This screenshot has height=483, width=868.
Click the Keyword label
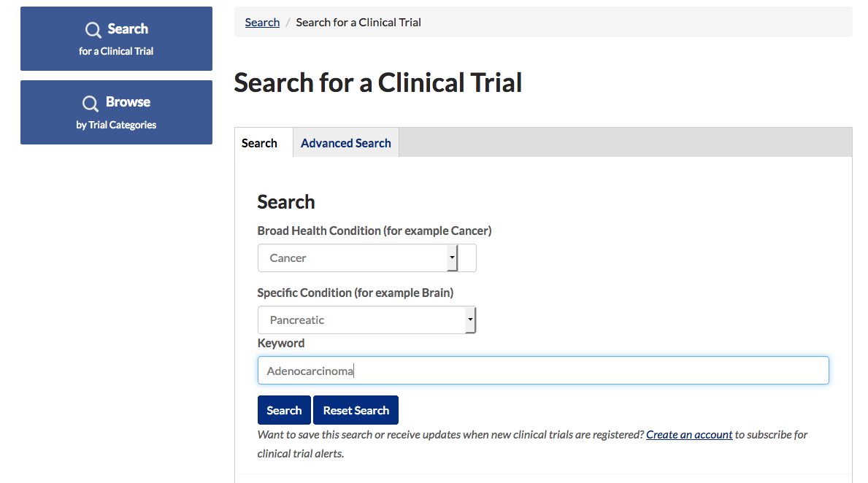(280, 343)
